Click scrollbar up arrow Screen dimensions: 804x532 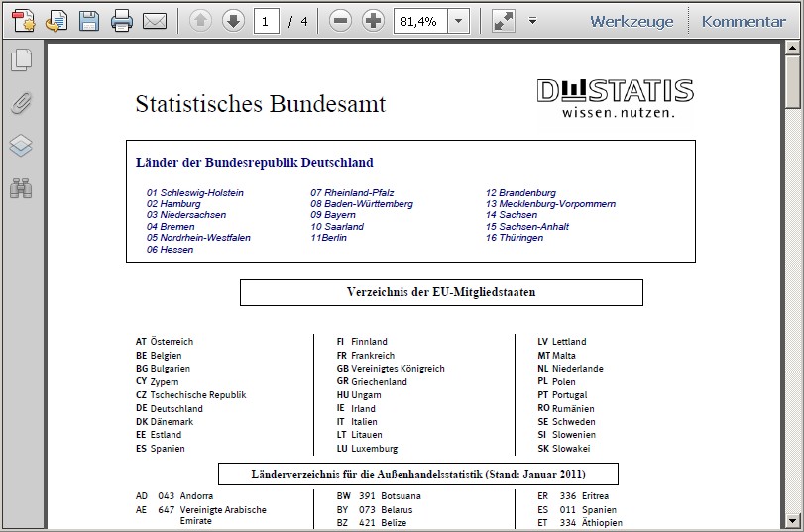tap(792, 49)
